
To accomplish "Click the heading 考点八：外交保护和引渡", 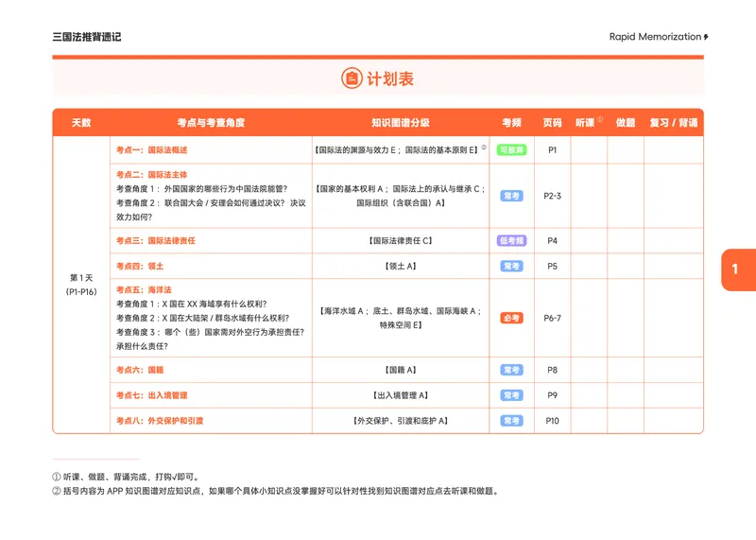I will tap(160, 421).
